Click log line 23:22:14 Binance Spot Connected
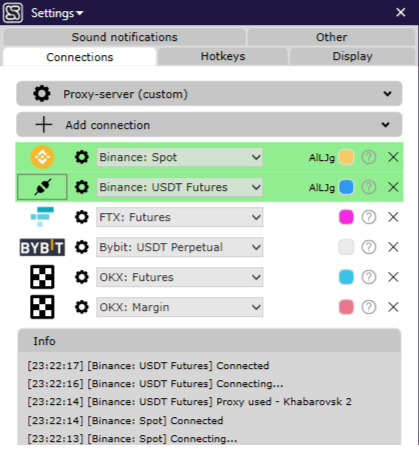419x449 pixels. point(125,420)
